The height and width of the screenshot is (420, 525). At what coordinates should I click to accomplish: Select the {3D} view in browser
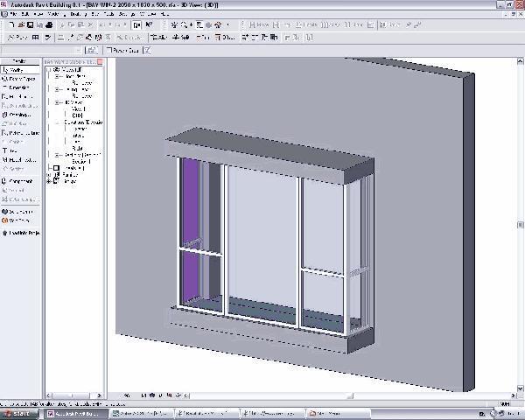(77, 115)
